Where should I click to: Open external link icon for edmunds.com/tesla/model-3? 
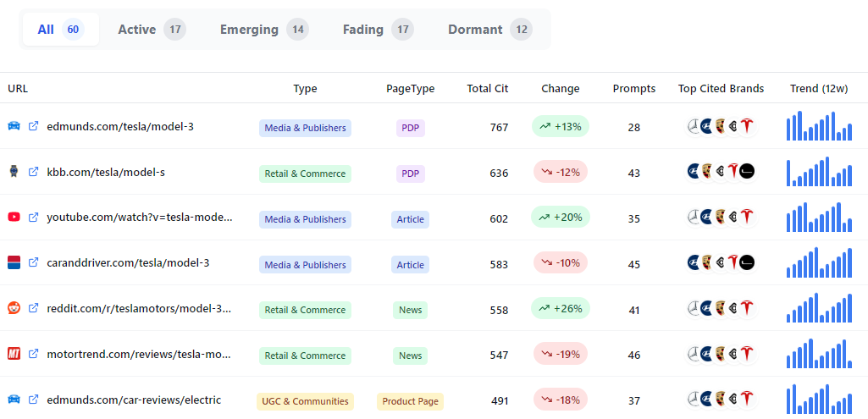click(x=34, y=127)
